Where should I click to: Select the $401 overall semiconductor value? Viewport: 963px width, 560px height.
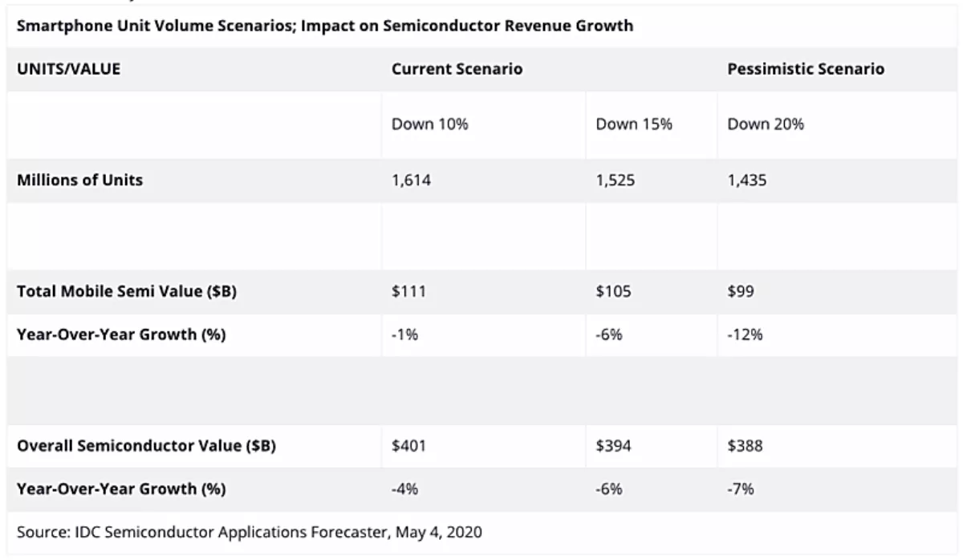coord(408,446)
